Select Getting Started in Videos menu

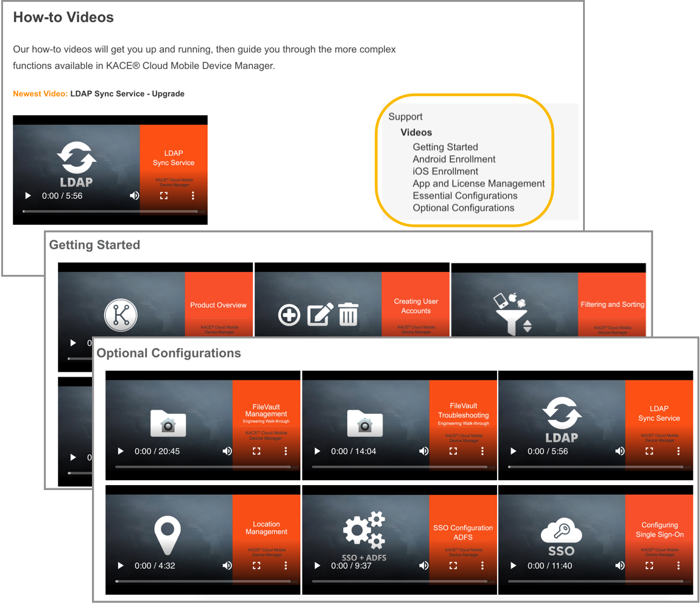click(445, 147)
